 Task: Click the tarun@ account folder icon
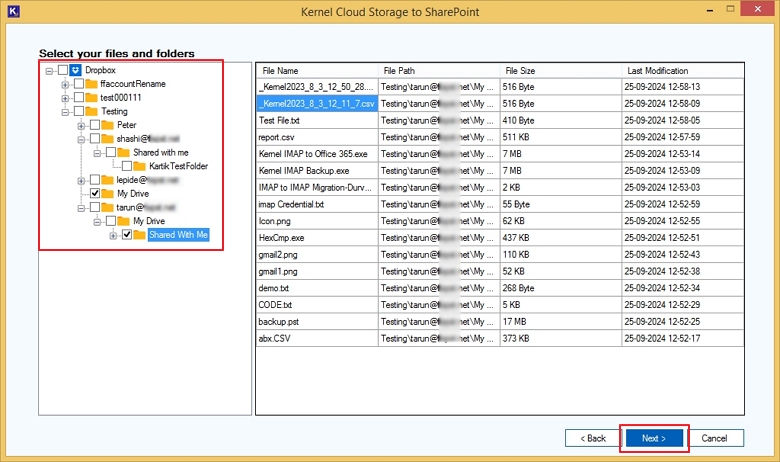click(107, 207)
